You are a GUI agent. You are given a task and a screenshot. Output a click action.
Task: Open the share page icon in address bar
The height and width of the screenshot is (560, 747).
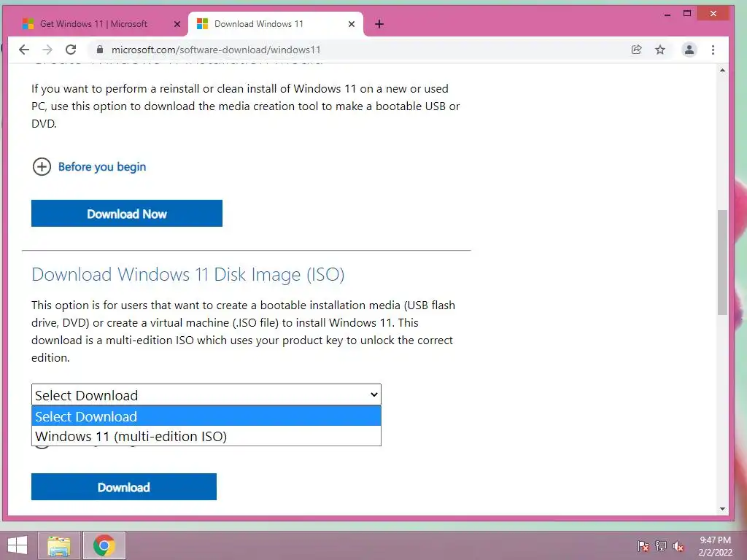pos(636,50)
